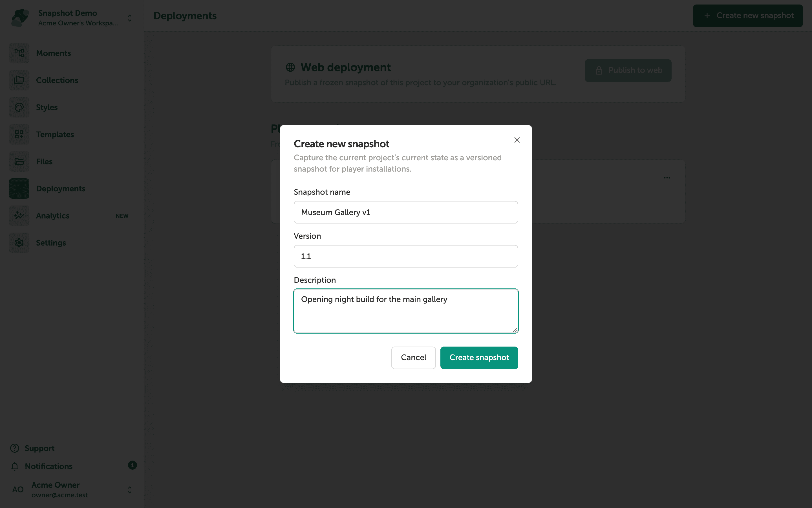
Task: Click the notifications count badge
Action: coord(132,465)
